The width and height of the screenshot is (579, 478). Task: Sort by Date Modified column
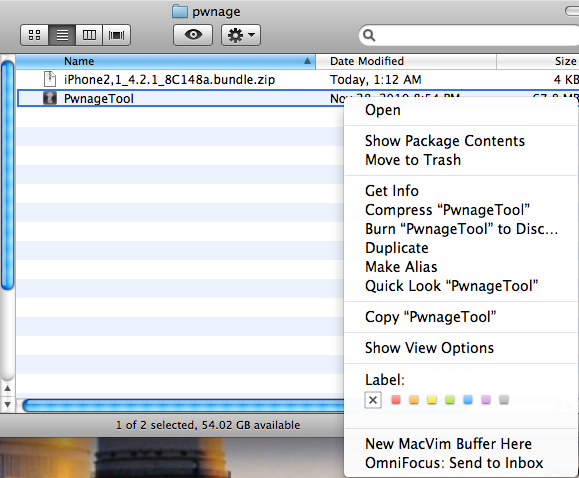(x=406, y=61)
